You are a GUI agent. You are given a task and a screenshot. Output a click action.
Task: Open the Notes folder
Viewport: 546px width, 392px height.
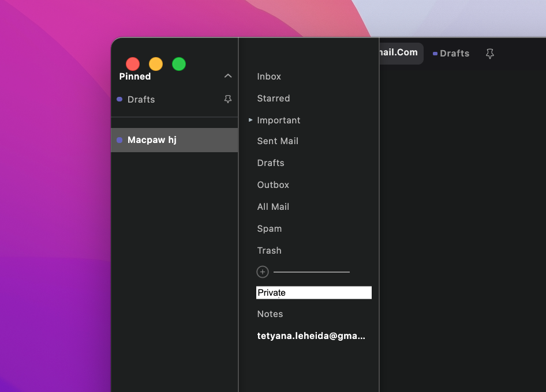point(270,314)
